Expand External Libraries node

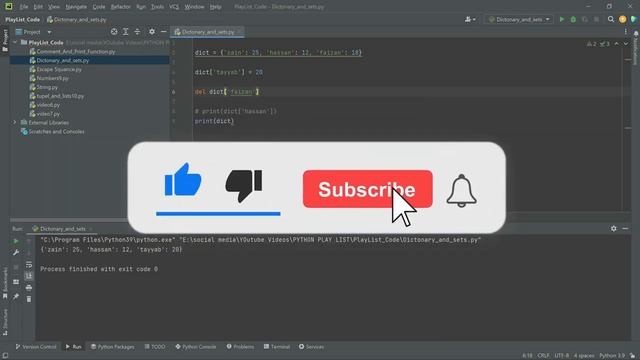[x=15, y=122]
